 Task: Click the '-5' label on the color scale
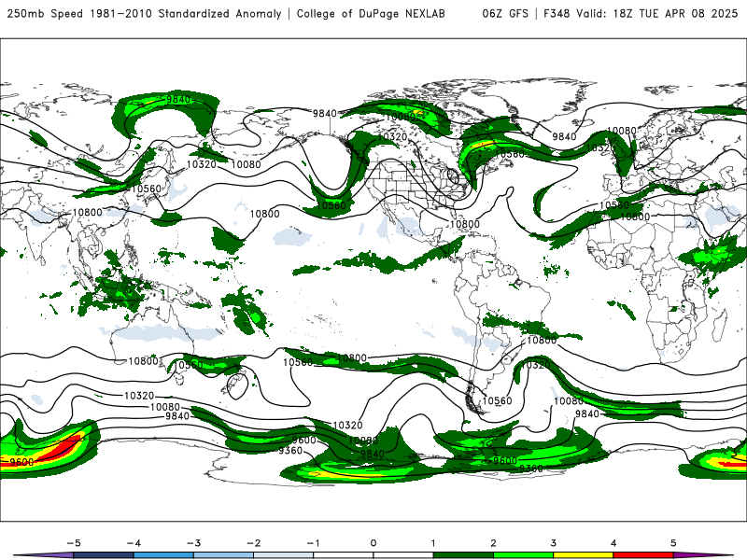click(x=74, y=543)
